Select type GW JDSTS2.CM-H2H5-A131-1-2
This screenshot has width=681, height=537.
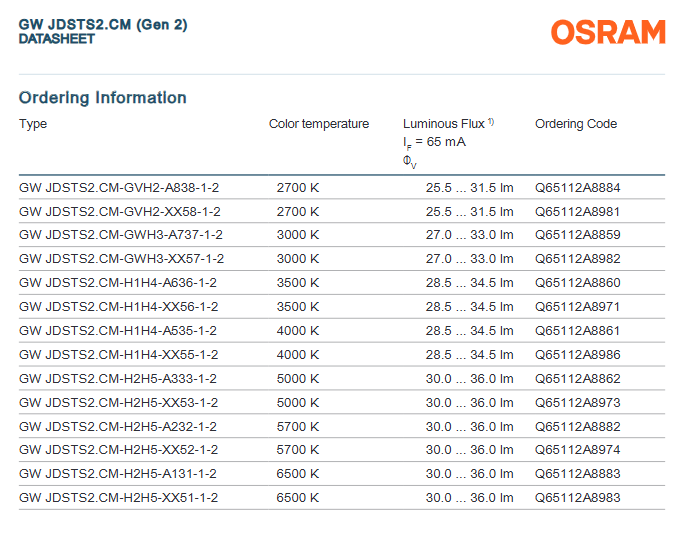(118, 474)
